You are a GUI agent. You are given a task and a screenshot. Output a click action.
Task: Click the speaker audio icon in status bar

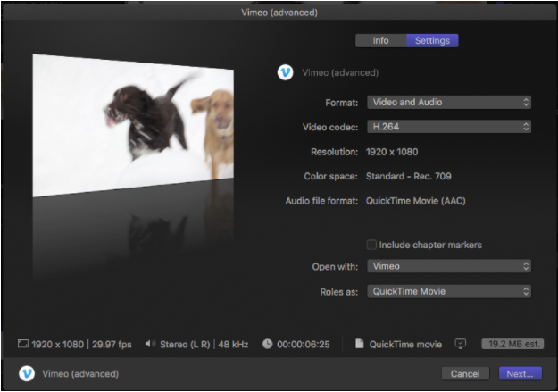tap(150, 344)
